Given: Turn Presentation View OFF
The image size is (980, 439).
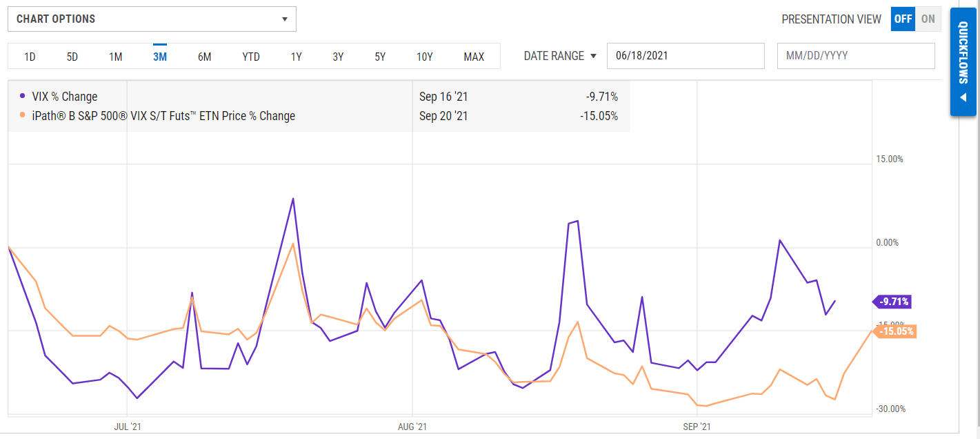Looking at the screenshot, I should (903, 19).
